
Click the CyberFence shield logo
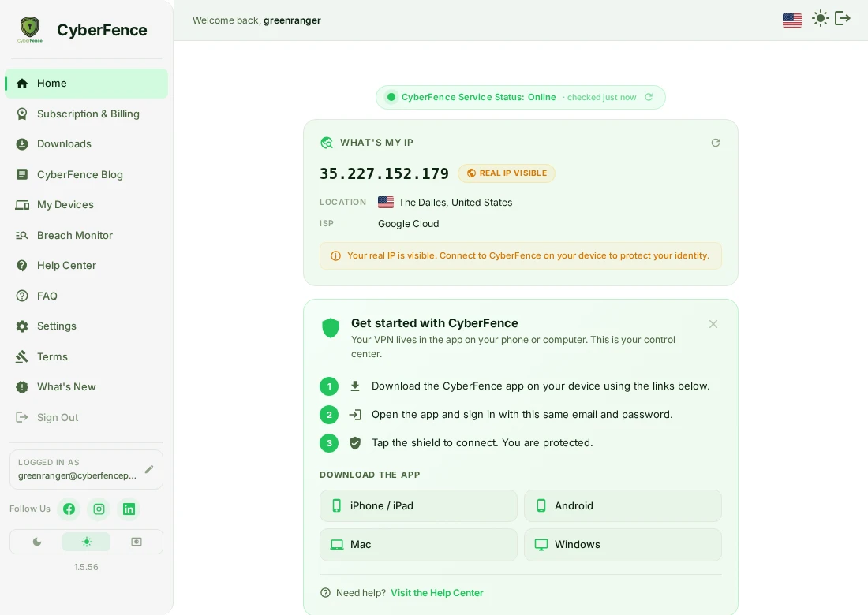click(30, 29)
